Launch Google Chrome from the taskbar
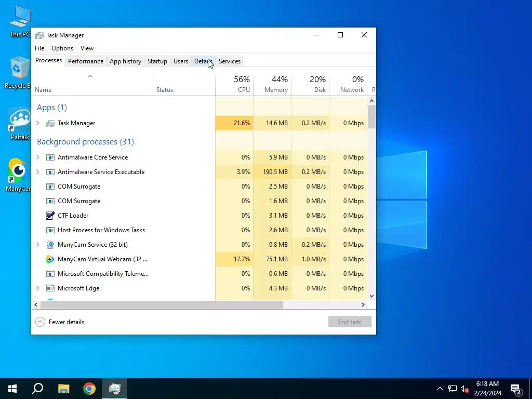The width and height of the screenshot is (532, 399). pyautogui.click(x=89, y=389)
